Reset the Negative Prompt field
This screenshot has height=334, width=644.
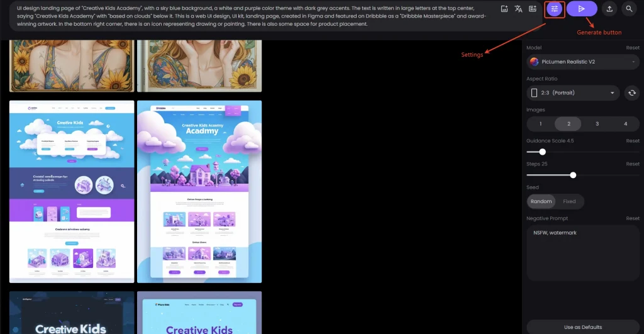coord(632,218)
